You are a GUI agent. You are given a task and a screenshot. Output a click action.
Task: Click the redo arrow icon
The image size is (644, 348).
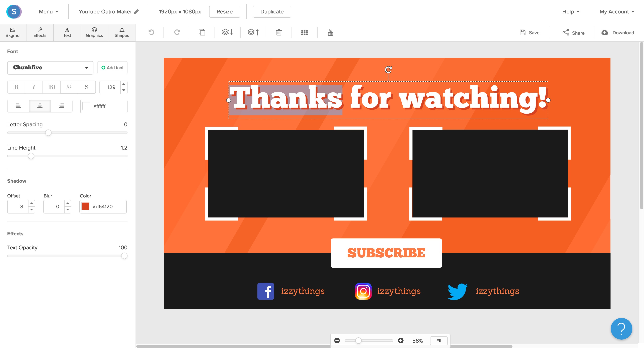177,32
